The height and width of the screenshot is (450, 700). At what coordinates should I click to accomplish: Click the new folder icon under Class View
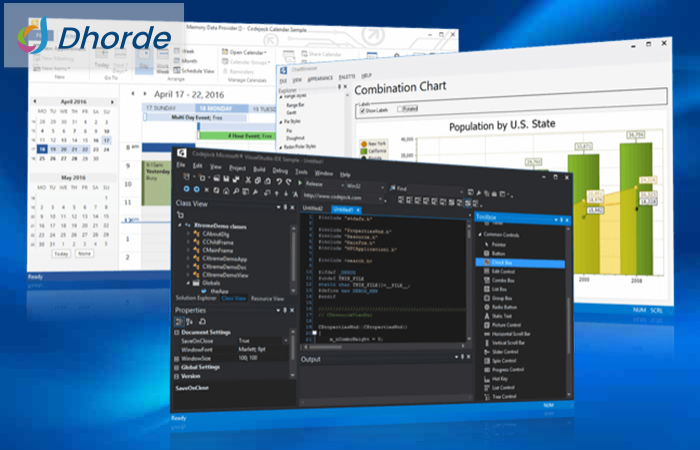tap(180, 215)
